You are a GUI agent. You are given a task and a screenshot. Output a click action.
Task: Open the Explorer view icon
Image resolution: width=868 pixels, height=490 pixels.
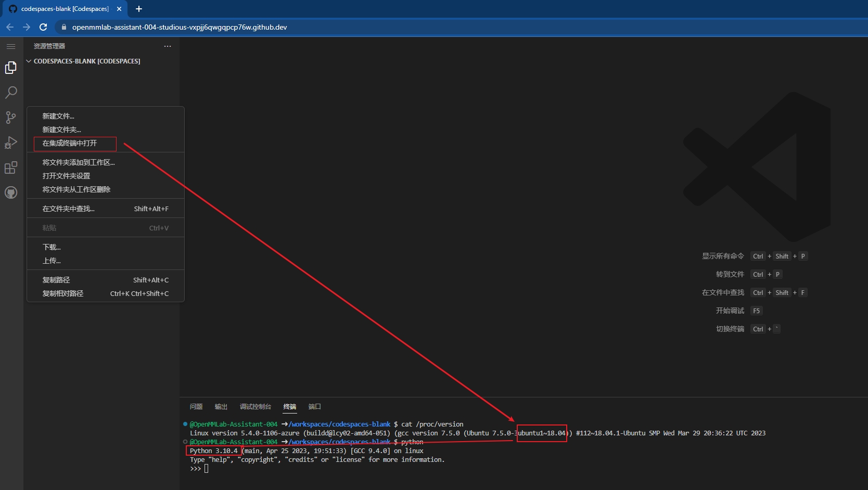(11, 68)
